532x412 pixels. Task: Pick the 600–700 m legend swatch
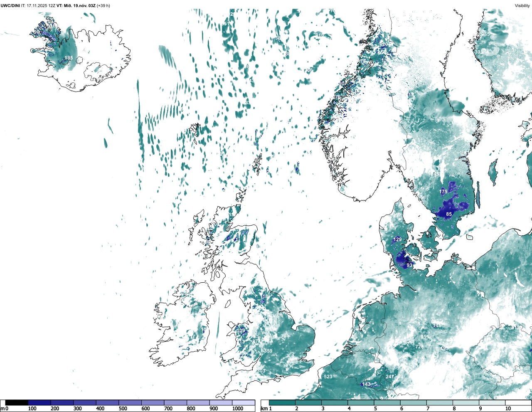153,403
